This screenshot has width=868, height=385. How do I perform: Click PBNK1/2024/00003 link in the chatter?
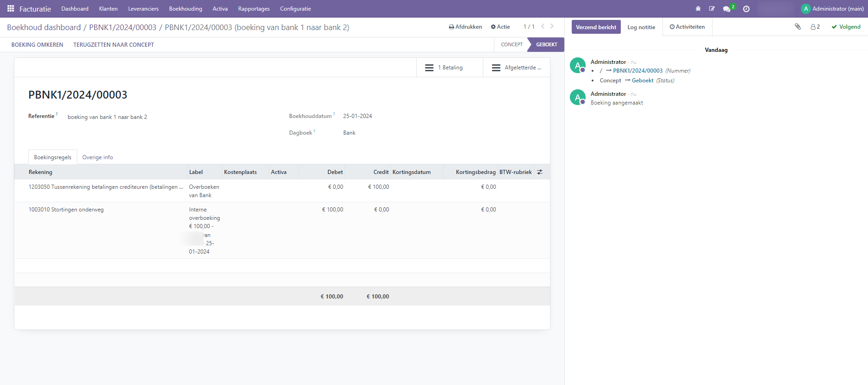637,71
